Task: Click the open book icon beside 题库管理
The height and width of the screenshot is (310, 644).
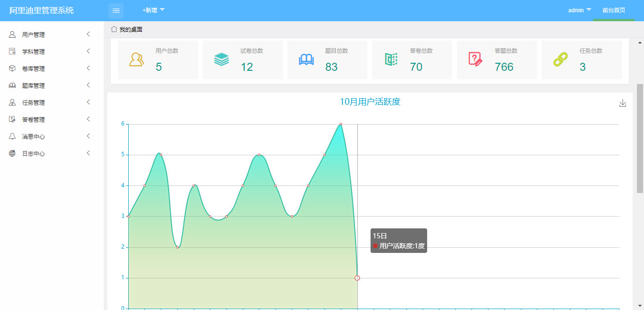Action: (x=12, y=85)
